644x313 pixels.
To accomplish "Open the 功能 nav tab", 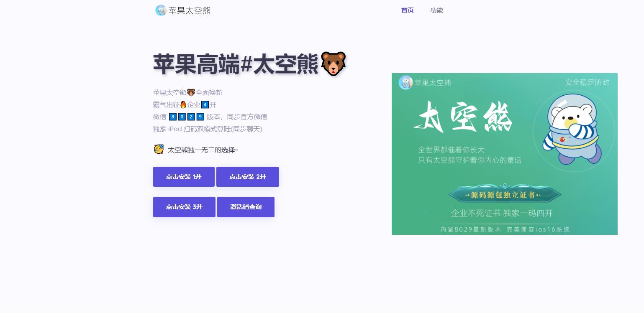I will tap(436, 10).
